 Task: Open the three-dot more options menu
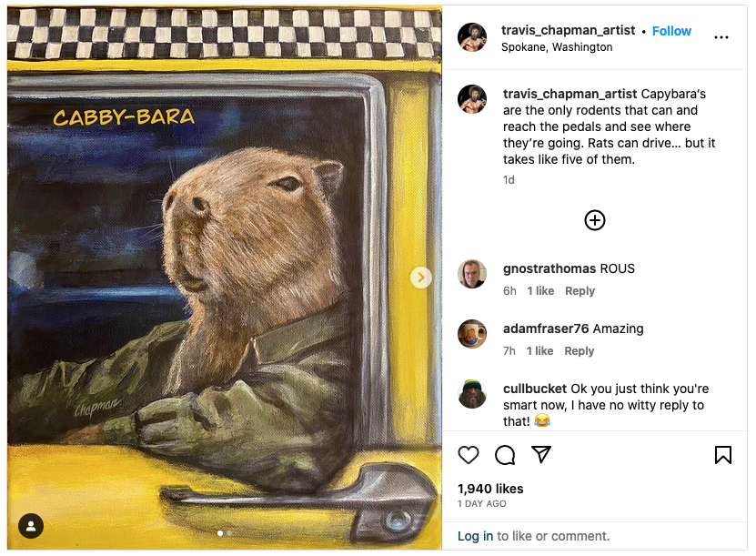point(721,37)
